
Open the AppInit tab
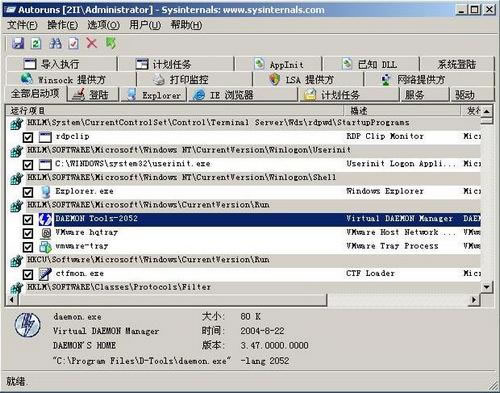coord(278,64)
